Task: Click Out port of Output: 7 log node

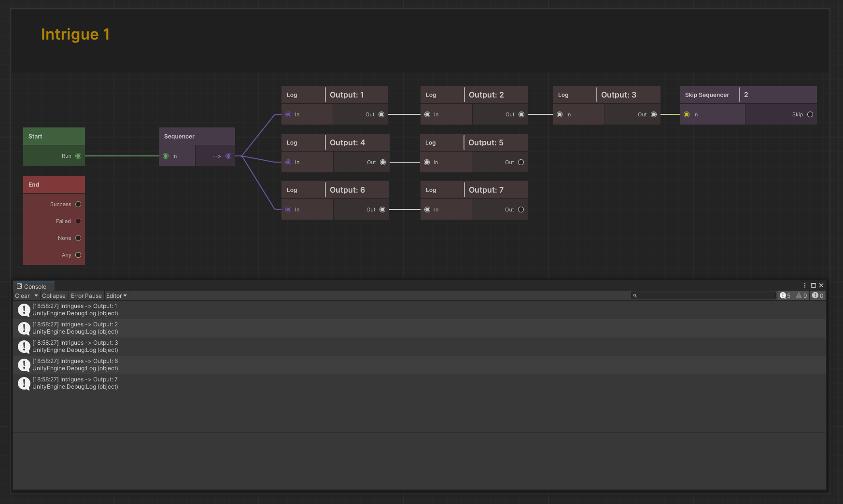Action: click(x=521, y=210)
